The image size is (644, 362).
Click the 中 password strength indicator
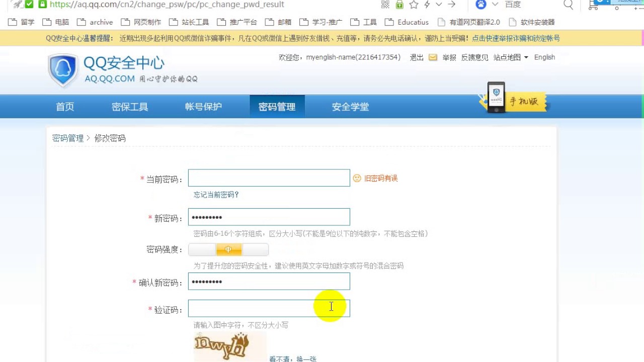coord(228,250)
